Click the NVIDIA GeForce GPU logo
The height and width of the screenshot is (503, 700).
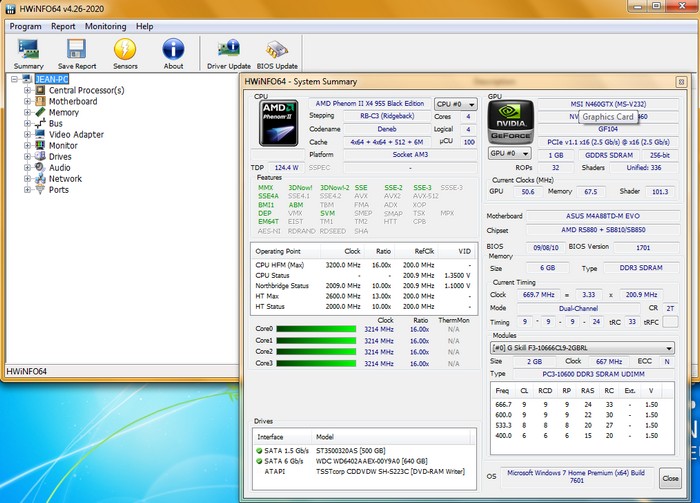(x=510, y=121)
